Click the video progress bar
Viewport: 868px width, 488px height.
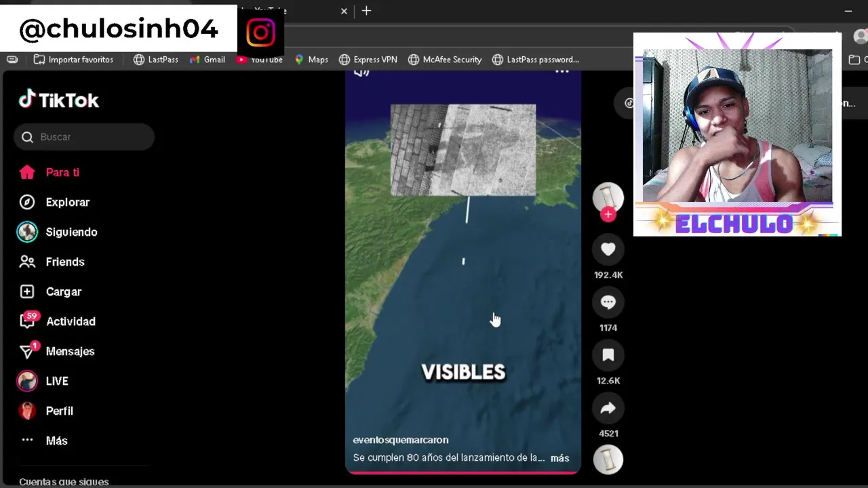(463, 472)
